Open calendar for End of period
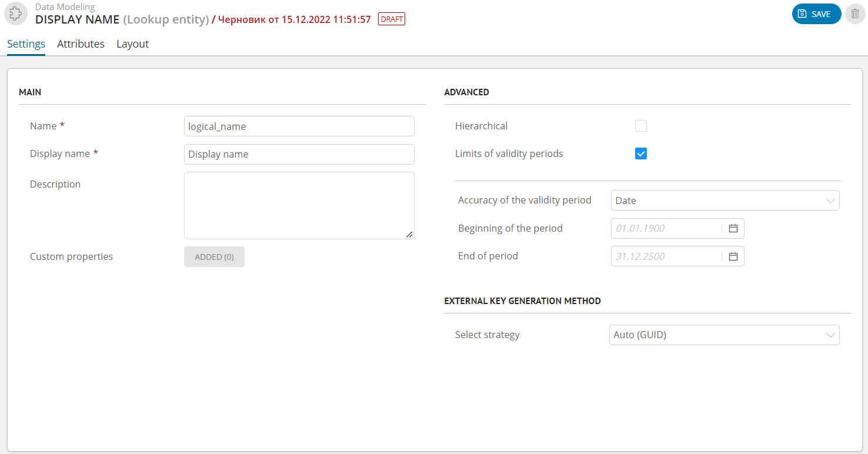Screen dimensions: 868x454 point(733,256)
